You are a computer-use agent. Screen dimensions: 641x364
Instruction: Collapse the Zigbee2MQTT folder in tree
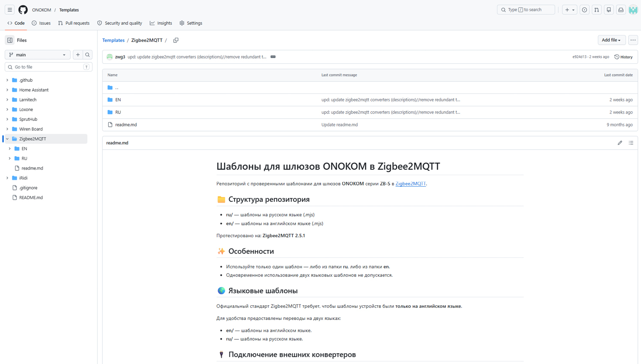pos(7,139)
